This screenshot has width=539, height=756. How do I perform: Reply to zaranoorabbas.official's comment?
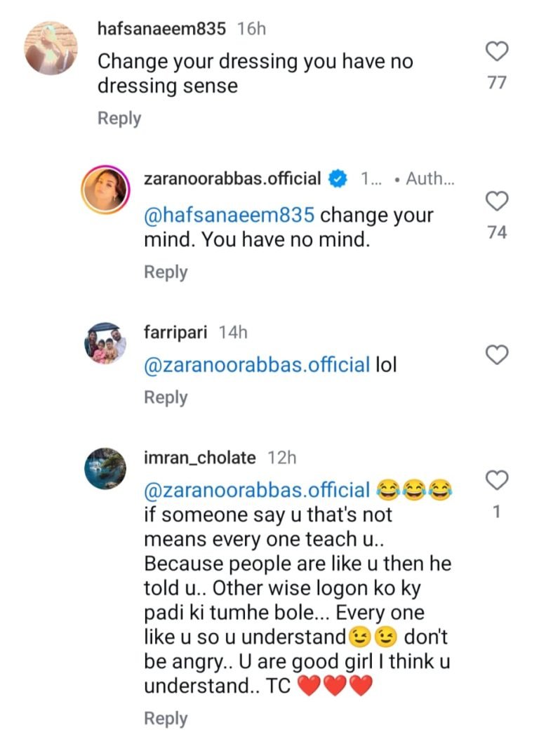(x=166, y=272)
